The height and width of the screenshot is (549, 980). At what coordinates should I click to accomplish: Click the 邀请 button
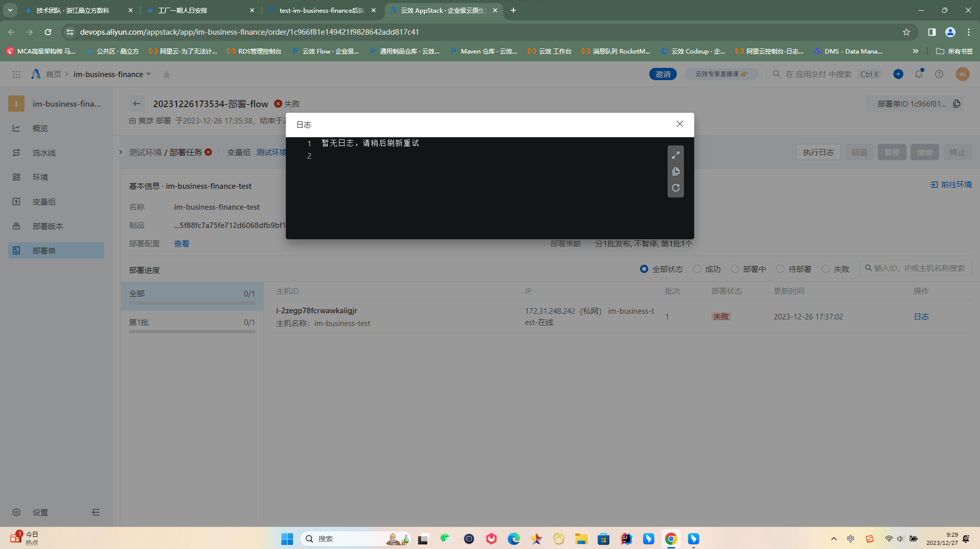coord(663,74)
